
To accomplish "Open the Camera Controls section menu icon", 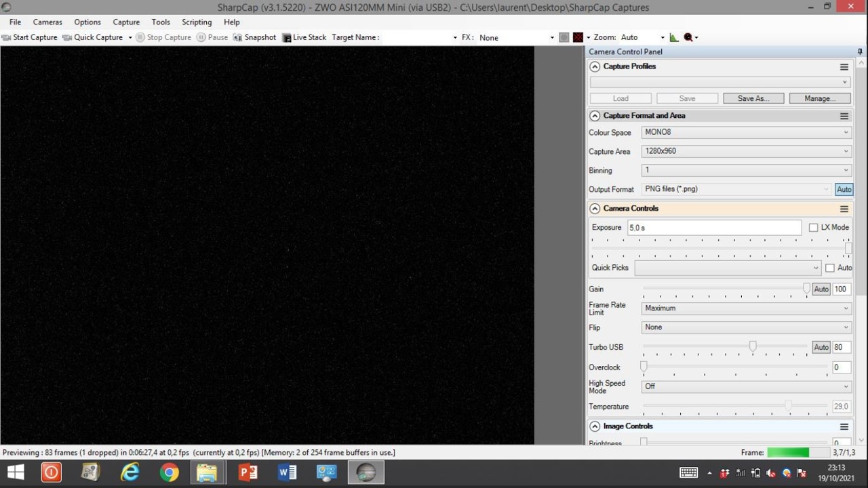I will click(844, 209).
